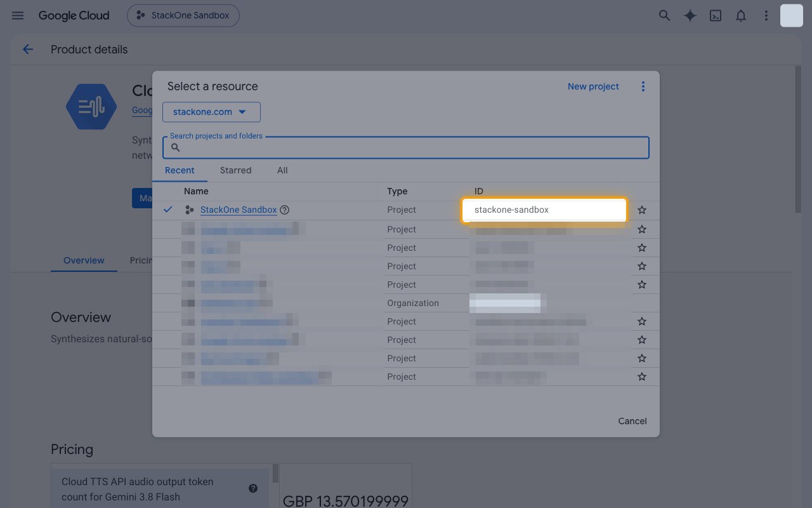Activate Cloud Shell terminal icon
Screen dimensions: 812x508
point(716,16)
